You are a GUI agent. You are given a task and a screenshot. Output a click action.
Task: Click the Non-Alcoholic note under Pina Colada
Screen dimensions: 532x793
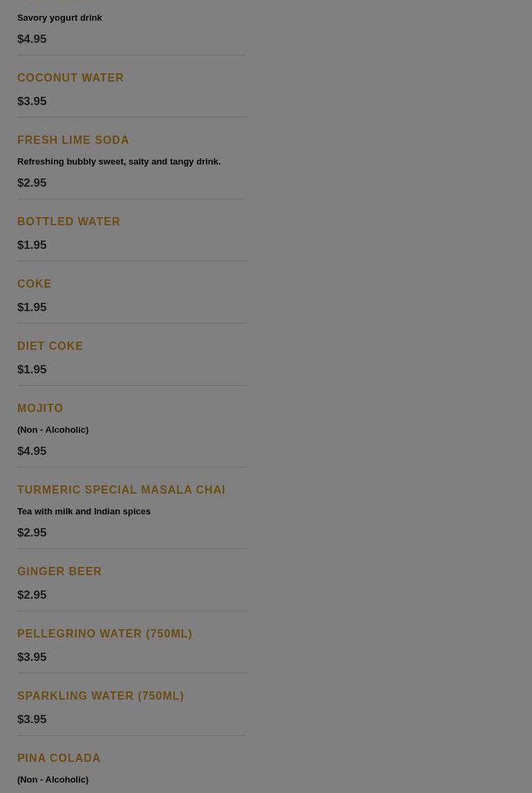[x=53, y=780]
